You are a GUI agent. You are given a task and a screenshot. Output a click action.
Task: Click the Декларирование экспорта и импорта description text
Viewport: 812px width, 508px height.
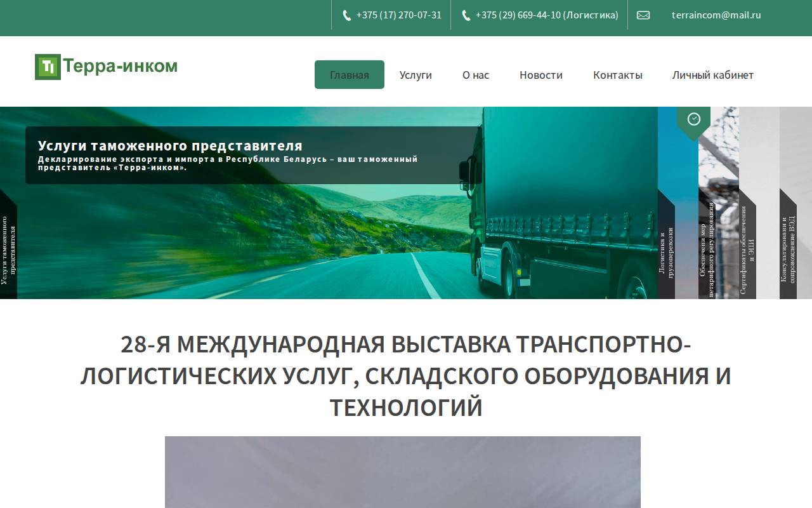[x=228, y=163]
